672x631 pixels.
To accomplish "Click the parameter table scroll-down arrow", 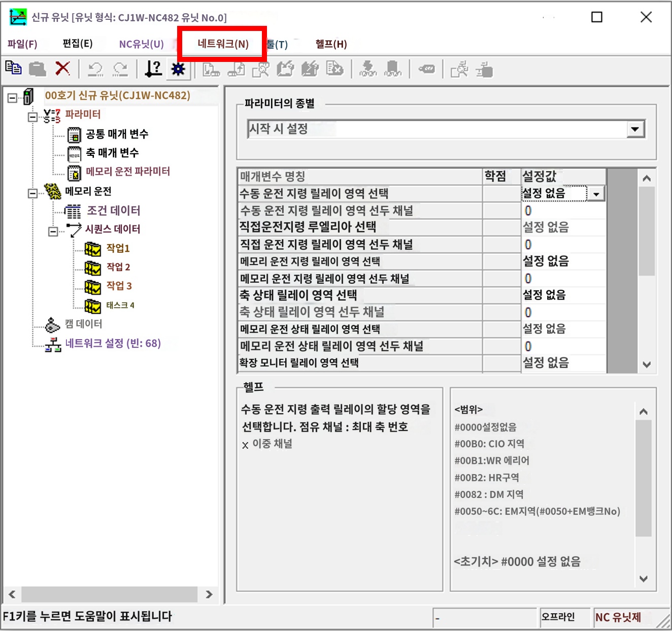I will [647, 364].
